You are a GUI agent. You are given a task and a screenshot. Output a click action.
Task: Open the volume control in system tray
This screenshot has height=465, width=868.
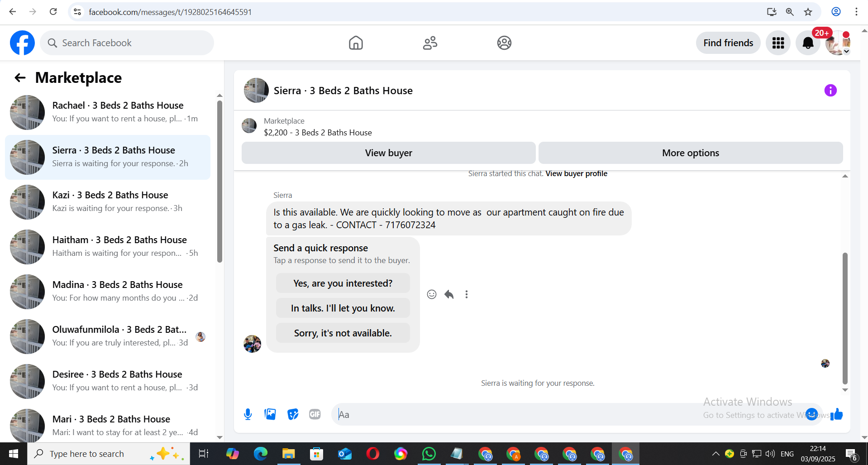click(x=770, y=454)
